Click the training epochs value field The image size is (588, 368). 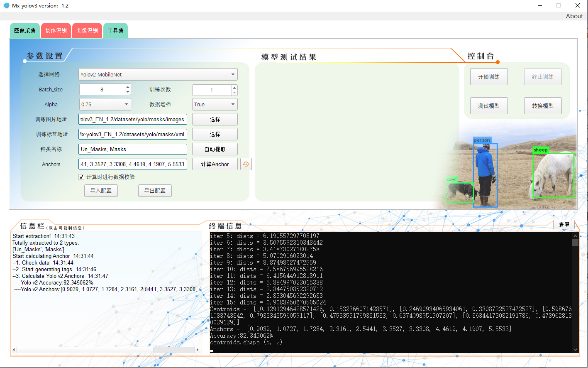tap(212, 90)
